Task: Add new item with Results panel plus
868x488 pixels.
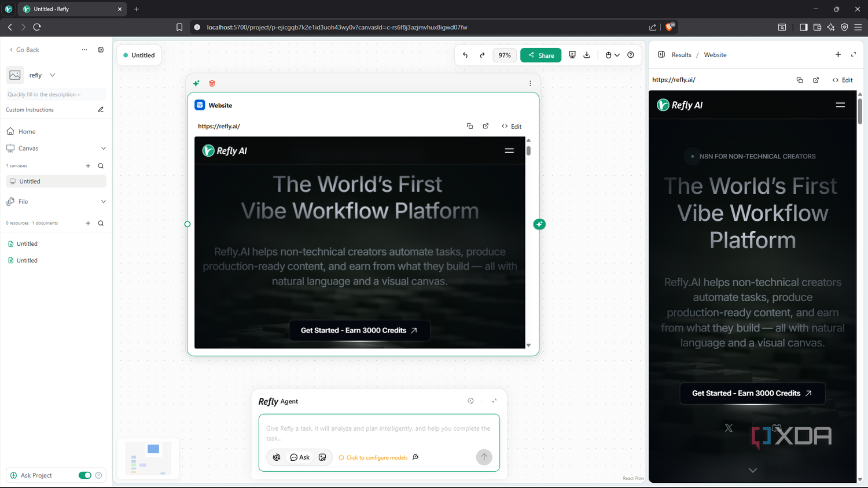Action: pyautogui.click(x=838, y=54)
